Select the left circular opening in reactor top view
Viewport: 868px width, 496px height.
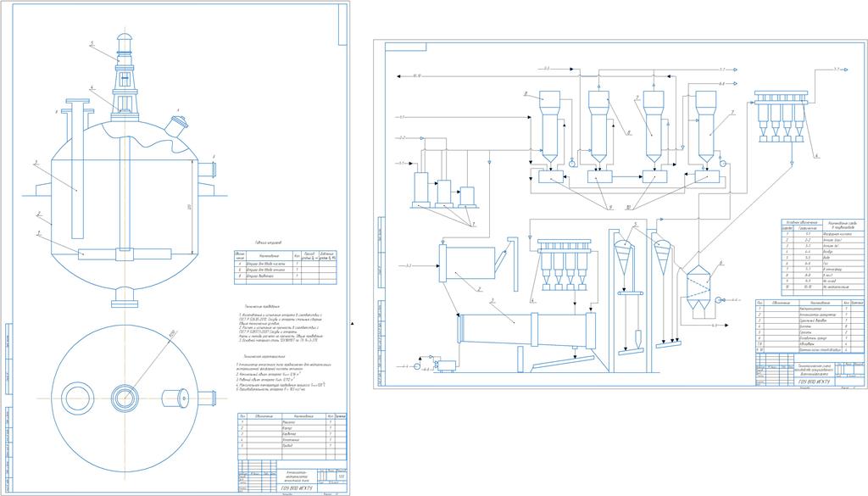tap(75, 398)
